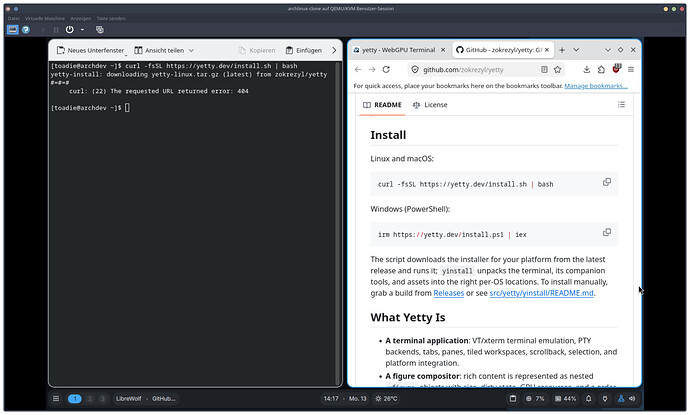The height and width of the screenshot is (415, 690).
Task: Click the Kopieren button in the terminal
Action: [257, 50]
